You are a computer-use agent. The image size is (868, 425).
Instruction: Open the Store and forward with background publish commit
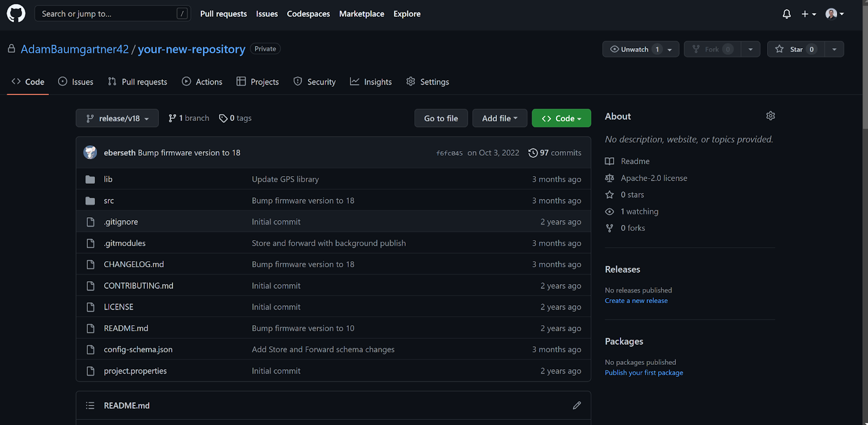[329, 243]
